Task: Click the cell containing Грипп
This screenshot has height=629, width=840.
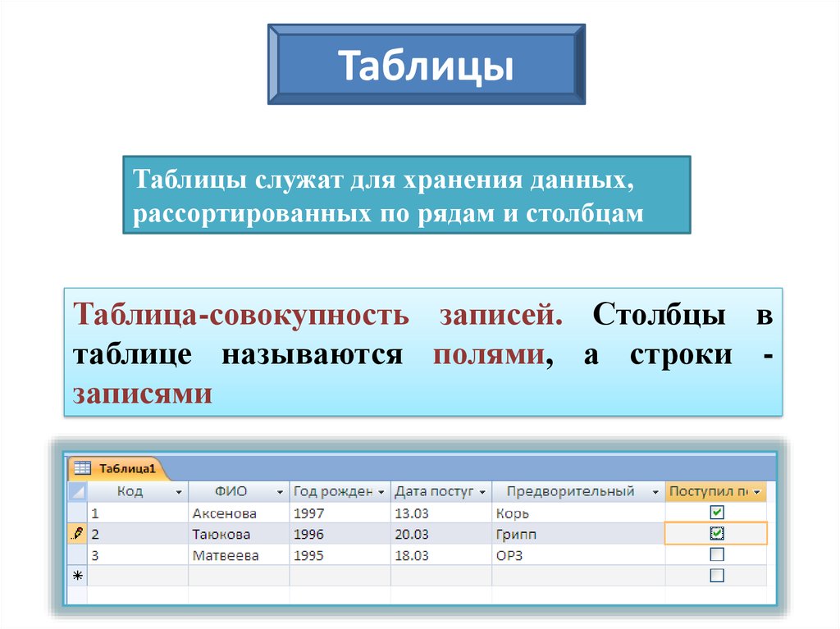Action: [577, 534]
